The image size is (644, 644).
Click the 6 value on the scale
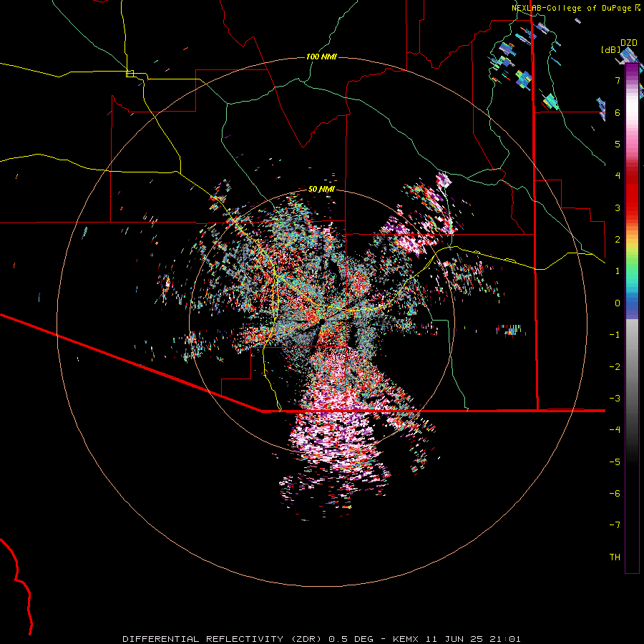(x=618, y=112)
